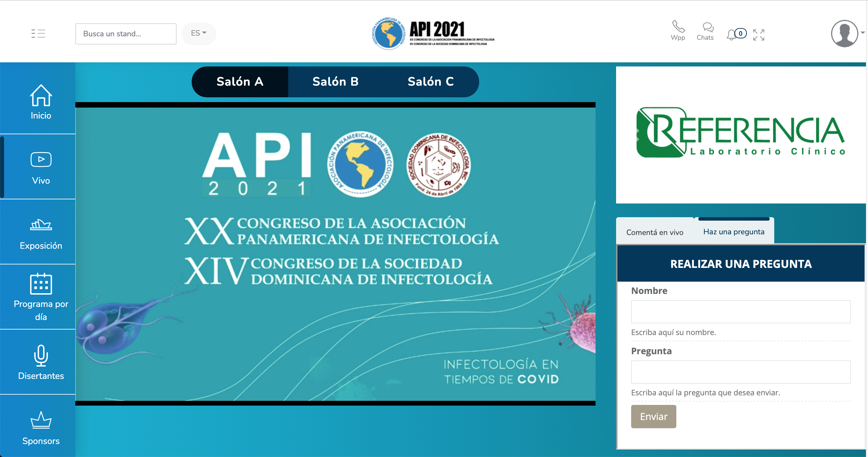
Task: Click the notification count badge 0
Action: click(x=741, y=33)
